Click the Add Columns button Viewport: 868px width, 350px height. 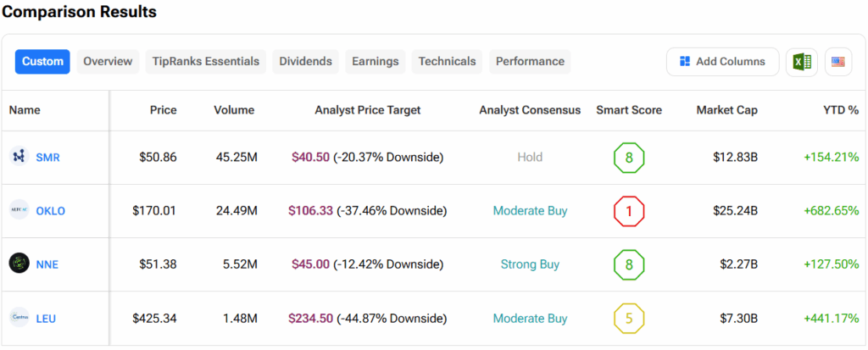tap(722, 61)
